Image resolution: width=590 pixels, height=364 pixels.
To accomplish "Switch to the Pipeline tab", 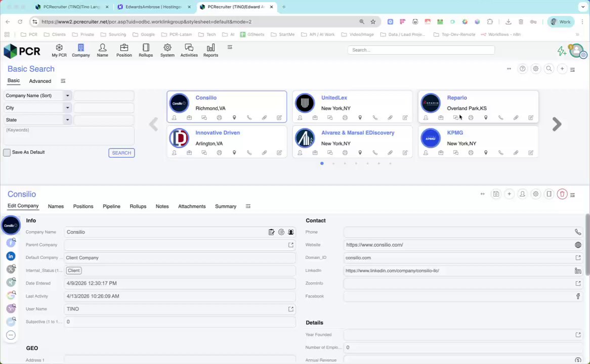I will click(x=111, y=206).
